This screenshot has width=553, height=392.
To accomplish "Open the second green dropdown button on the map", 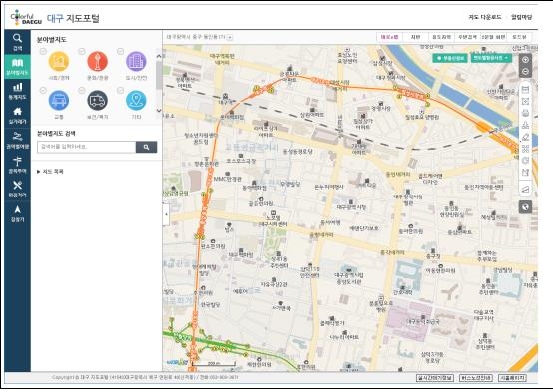I will tap(491, 58).
